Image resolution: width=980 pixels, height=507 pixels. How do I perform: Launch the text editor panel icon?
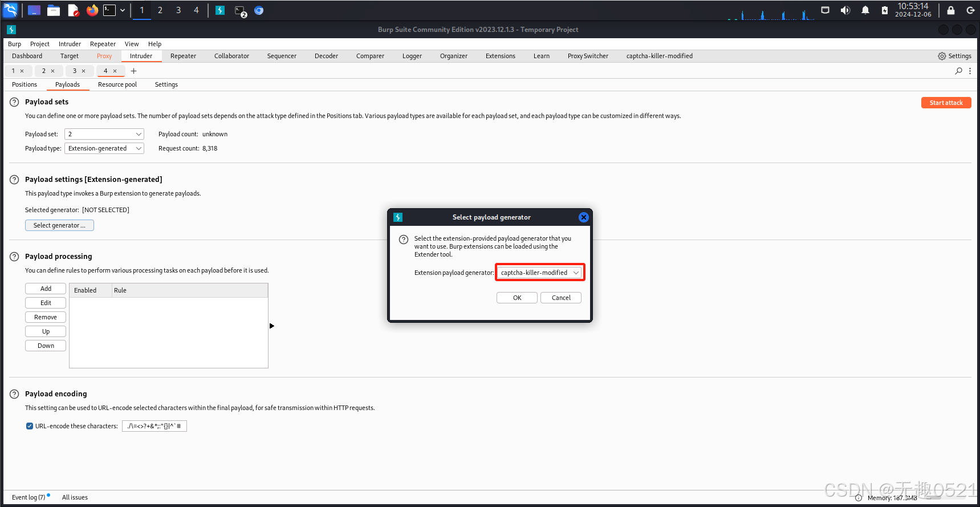tap(73, 10)
